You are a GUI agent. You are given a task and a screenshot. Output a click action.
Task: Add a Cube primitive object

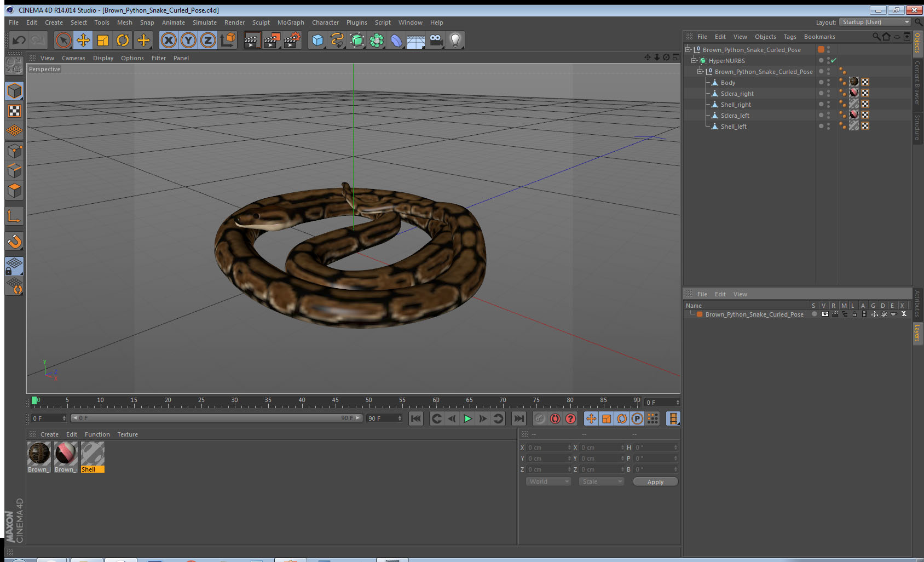pos(317,40)
